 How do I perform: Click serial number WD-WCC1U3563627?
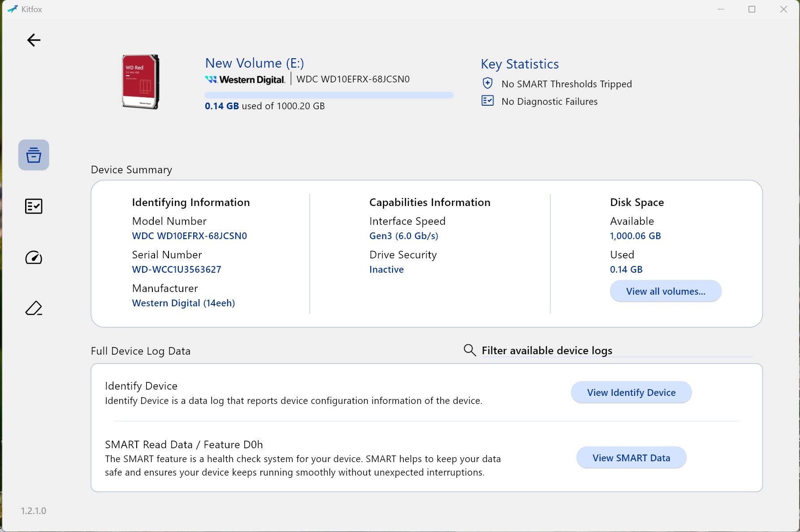coord(177,270)
